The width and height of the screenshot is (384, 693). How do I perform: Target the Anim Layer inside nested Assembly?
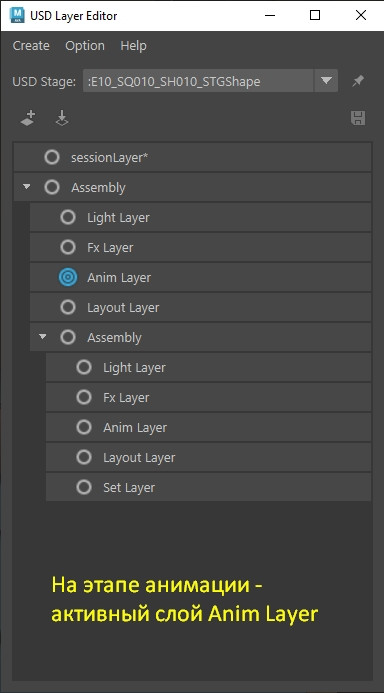click(x=84, y=427)
